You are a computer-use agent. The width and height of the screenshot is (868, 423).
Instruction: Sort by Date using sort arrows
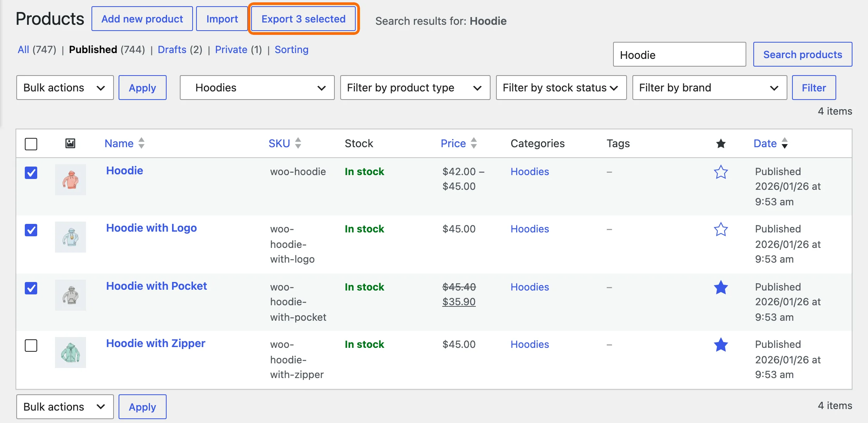coord(784,143)
